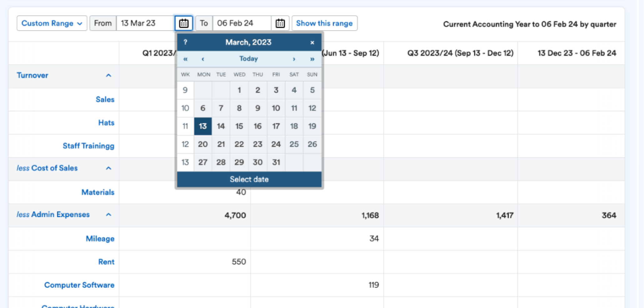Viewport: 644px width, 308px height.
Task: Open the Turnover category link
Action: (32, 75)
